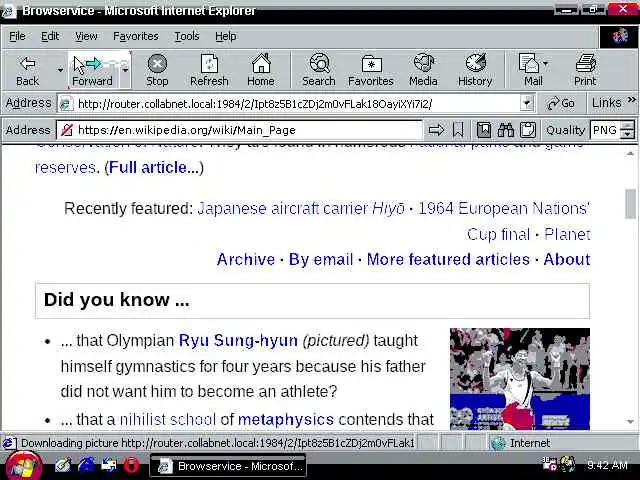Open Japanese aircraft carrier Hiyō link
The image size is (640, 480).
click(301, 209)
